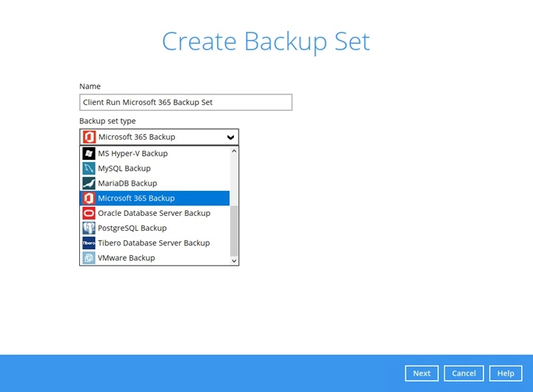Click the Office icon in the combo box
533x392 pixels.
[89, 138]
